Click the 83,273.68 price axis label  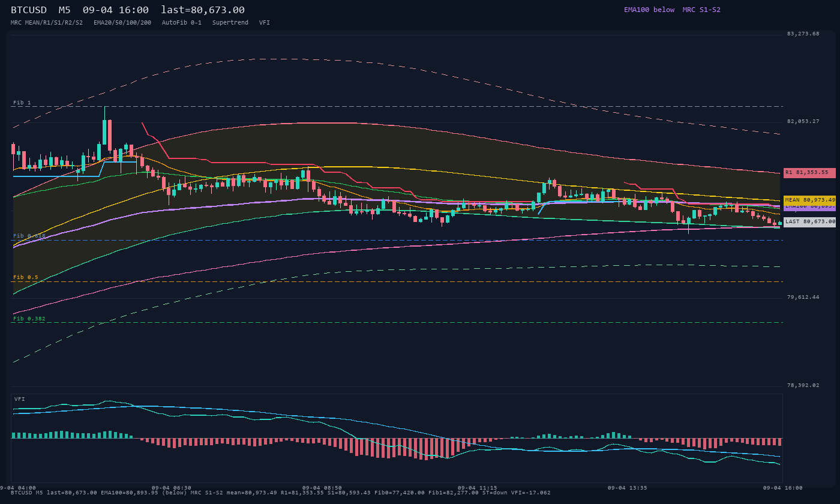click(x=803, y=34)
